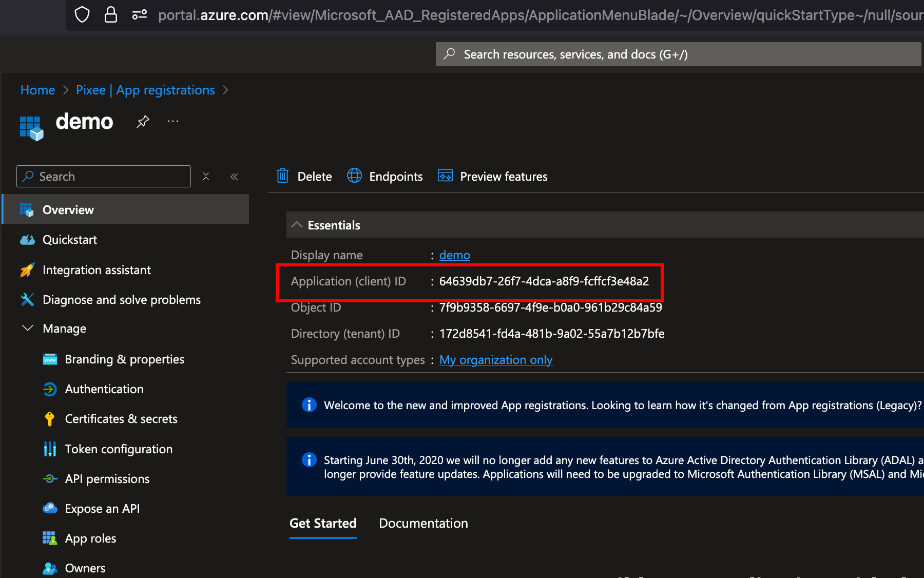Select the Get Started tab
This screenshot has width=924, height=578.
(x=323, y=523)
